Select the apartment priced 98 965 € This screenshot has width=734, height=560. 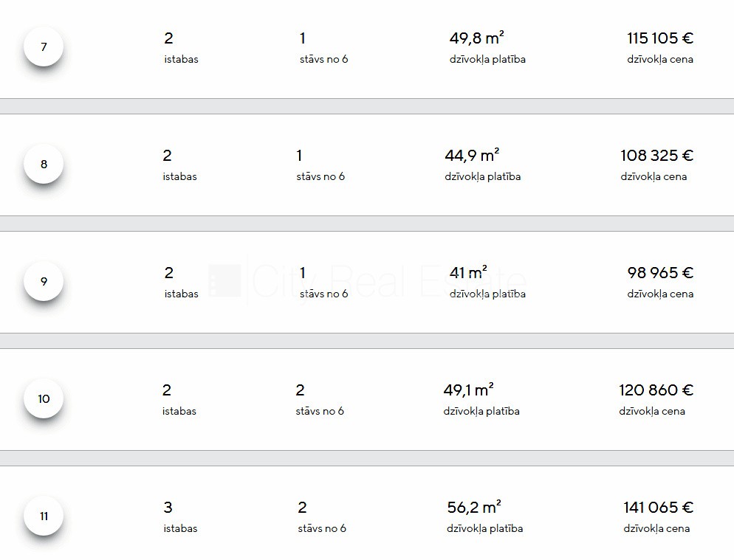point(660,273)
